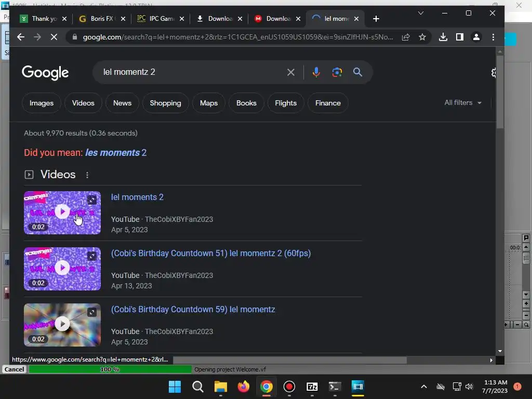Go back to the previous page in Chrome
This screenshot has width=532, height=399.
click(21, 37)
